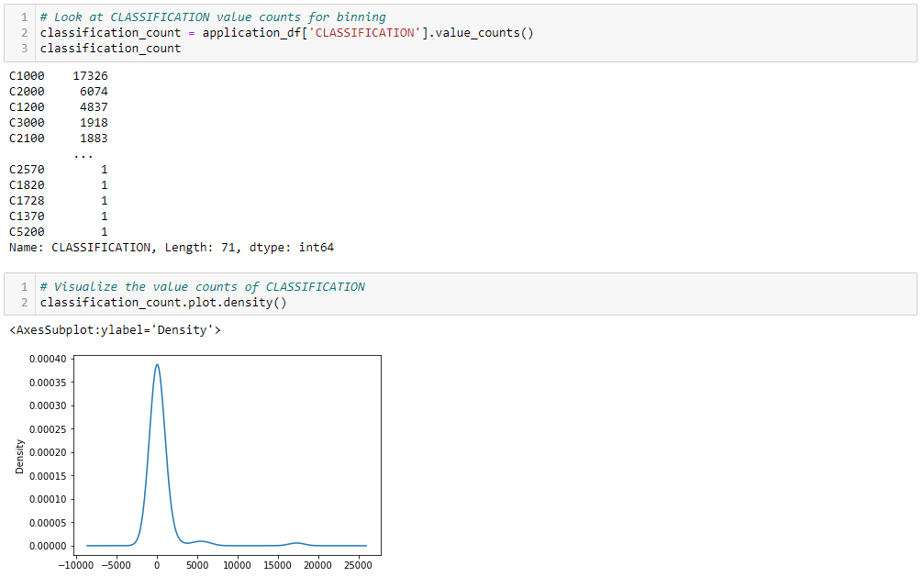Screen dimensions: 923x588
Task: Select the C1728 output row
Action: pos(59,201)
